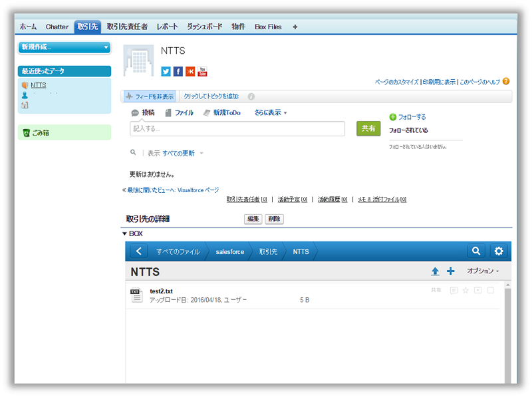Open the YouTube social icon
Viewport: 532px width, 397px height.
click(202, 72)
